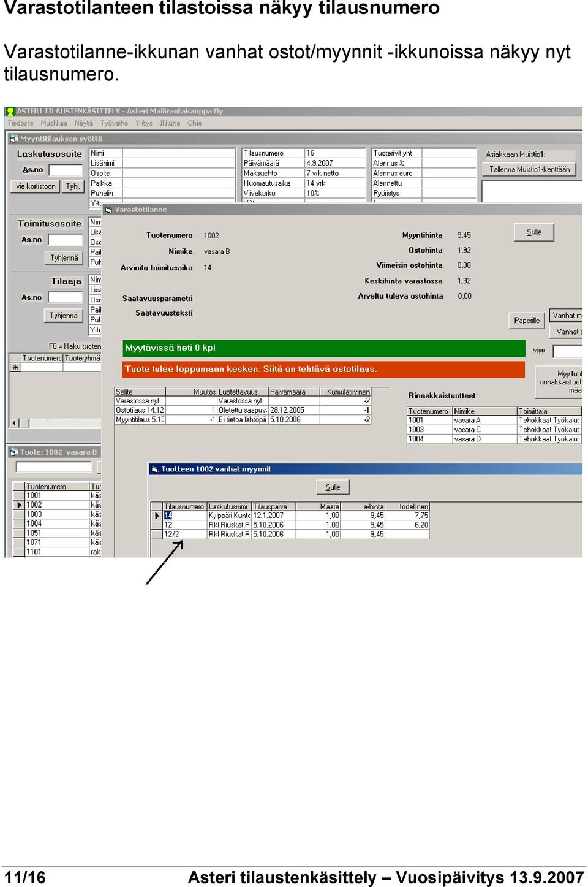This screenshot has width=588, height=887.
Task: Click the 'Myyntitilaus 5.10' row in Selite column
Action: tap(140, 420)
